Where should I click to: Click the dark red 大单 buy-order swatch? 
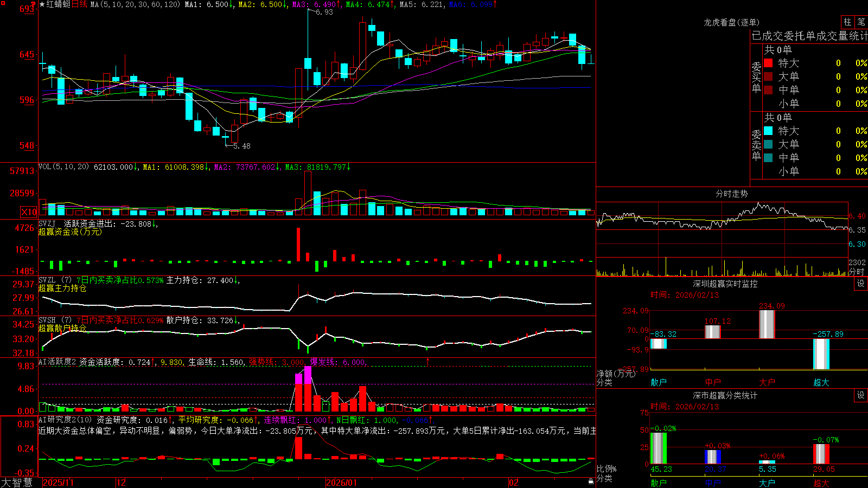coord(768,76)
